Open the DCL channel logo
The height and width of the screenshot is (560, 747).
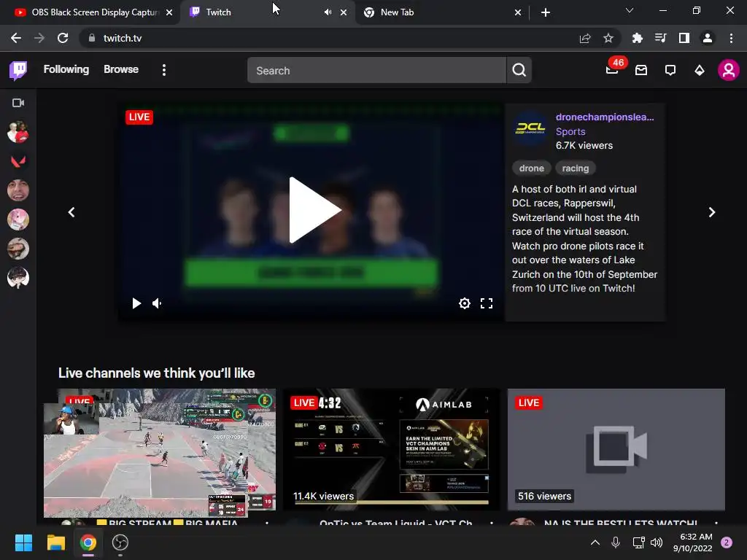pyautogui.click(x=530, y=128)
